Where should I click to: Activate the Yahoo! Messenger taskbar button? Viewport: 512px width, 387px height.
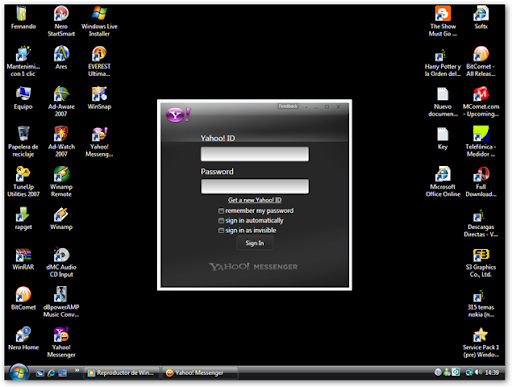[x=200, y=373]
